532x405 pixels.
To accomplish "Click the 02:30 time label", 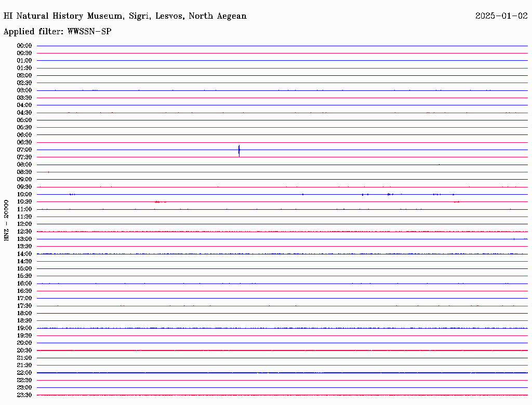I will point(24,83).
